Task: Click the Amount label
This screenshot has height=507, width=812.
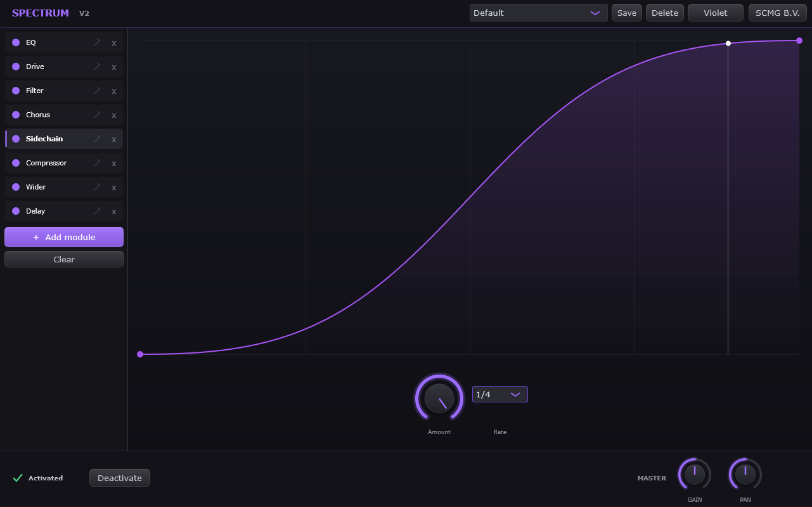Action: coord(439,432)
